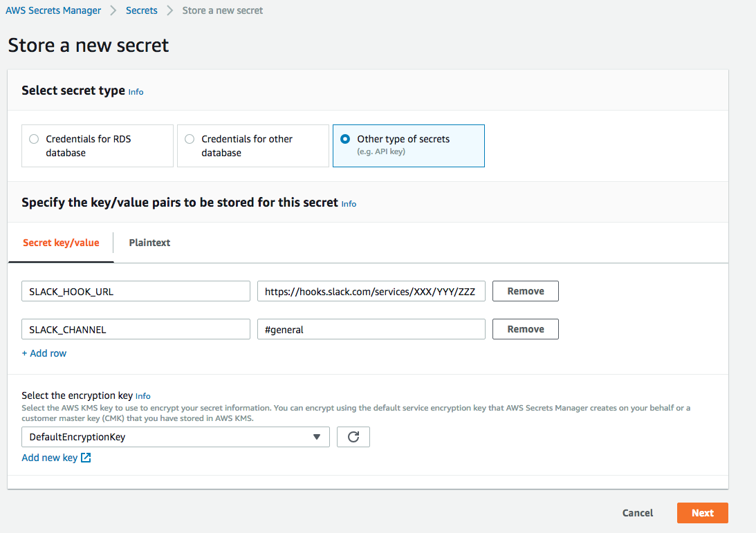This screenshot has height=533, width=756.
Task: Click the Add row plus icon
Action: tap(26, 353)
